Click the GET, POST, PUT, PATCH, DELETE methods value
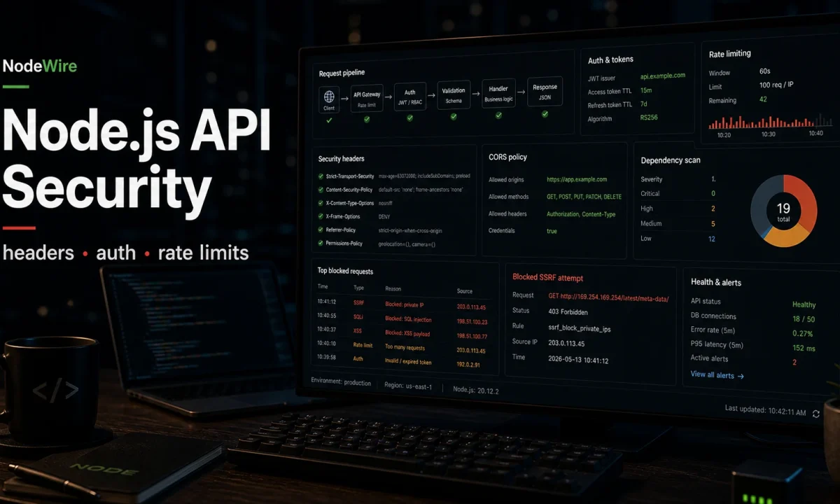Screen dimensions: 840x504 click(584, 197)
